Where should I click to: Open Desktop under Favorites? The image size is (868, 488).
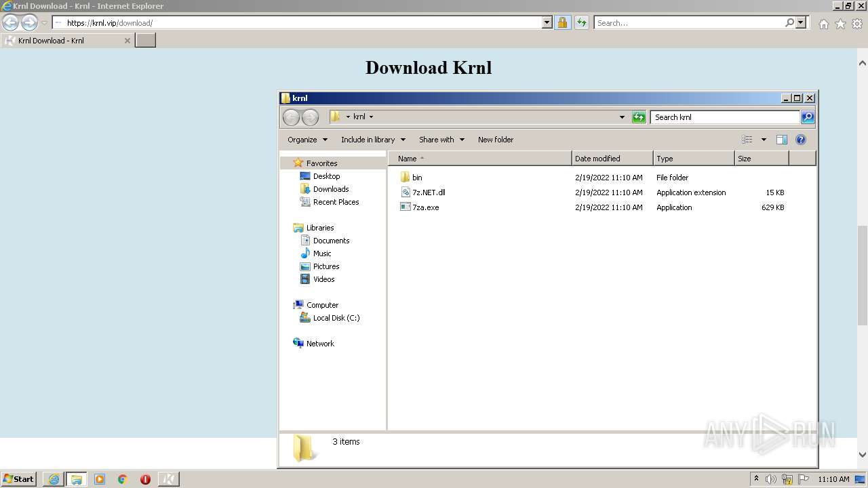coord(326,176)
